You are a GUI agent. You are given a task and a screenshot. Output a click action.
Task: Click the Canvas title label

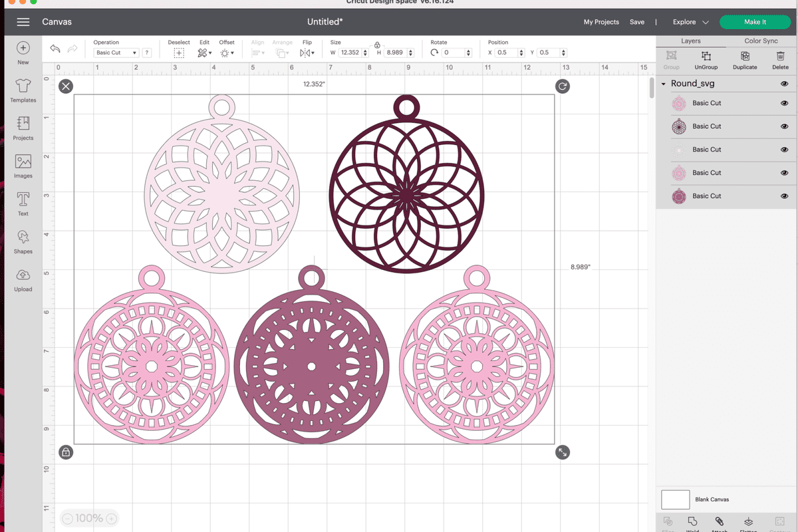(57, 22)
